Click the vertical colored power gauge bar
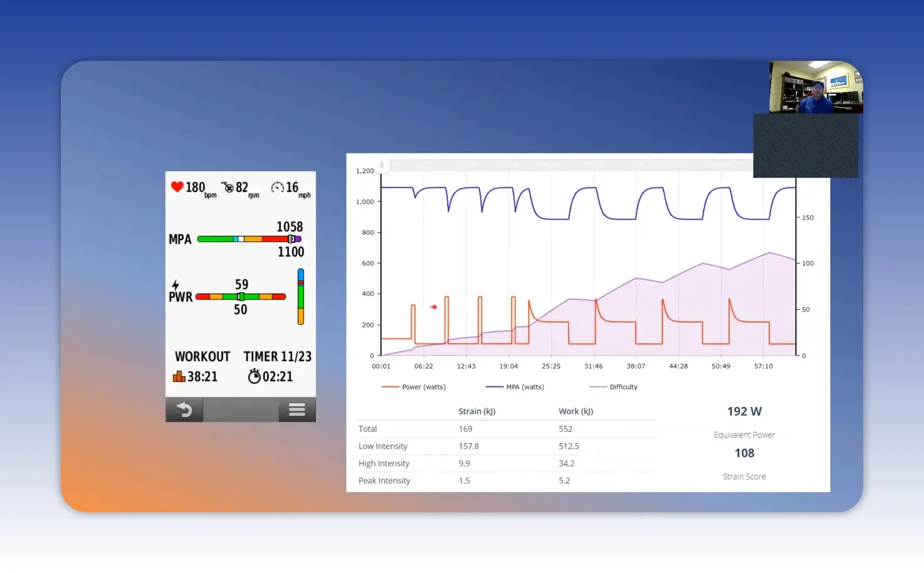The height and width of the screenshot is (573, 924). click(300, 297)
